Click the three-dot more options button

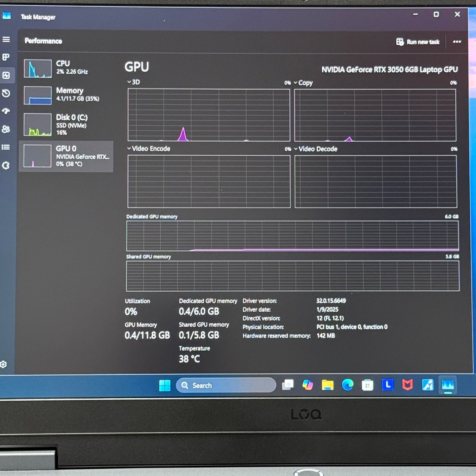pos(457,42)
